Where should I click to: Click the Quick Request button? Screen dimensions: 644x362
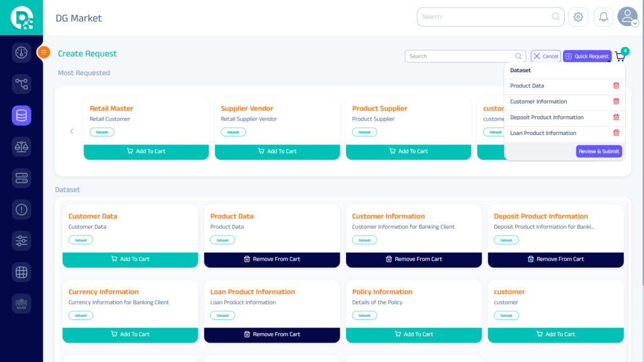point(587,56)
